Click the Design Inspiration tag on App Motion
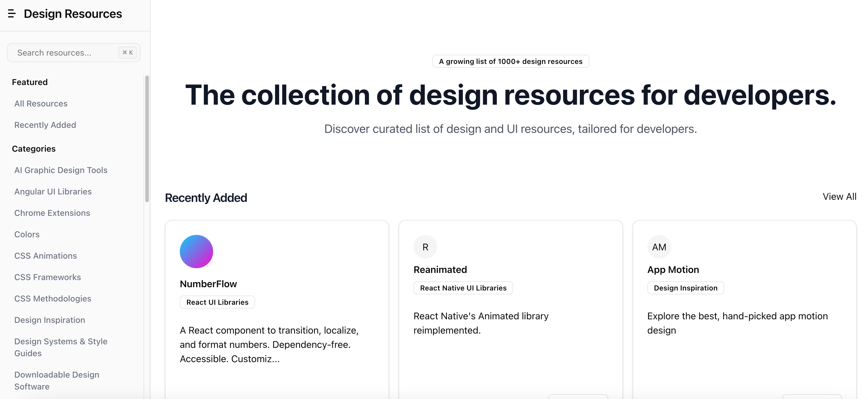Viewport: 868px width, 399px height. point(686,288)
